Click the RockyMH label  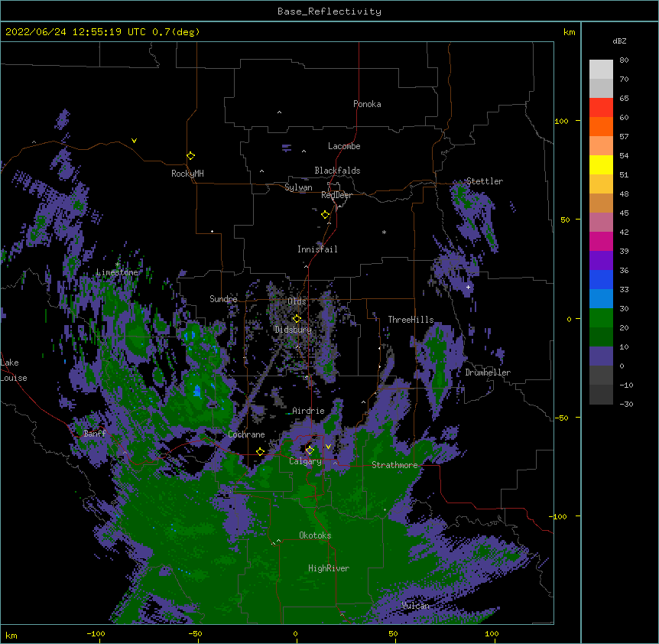187,174
